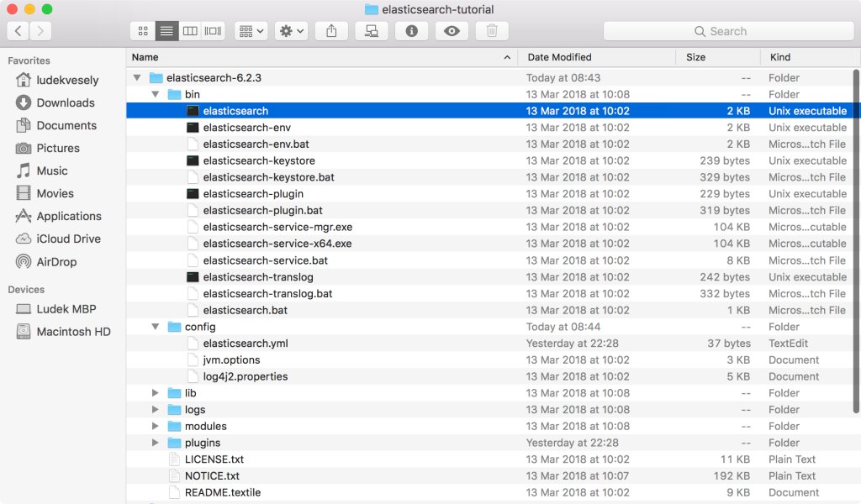The image size is (861, 504).
Task: Collapse the config folder
Action: [156, 327]
